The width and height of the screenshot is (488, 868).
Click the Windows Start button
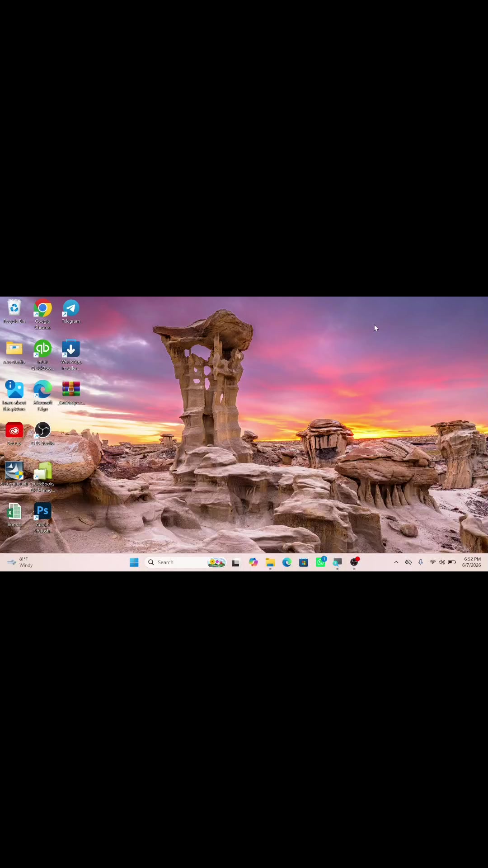click(134, 562)
